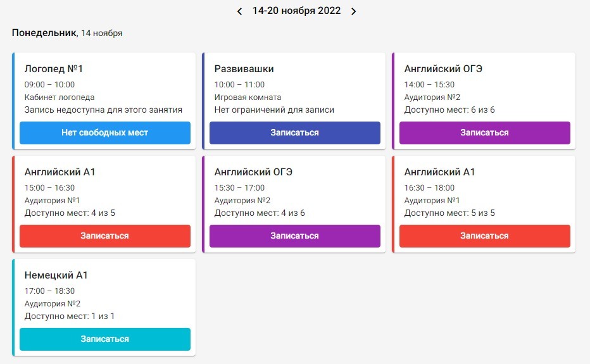Open the Английский А1 15:00 card title

[60, 172]
